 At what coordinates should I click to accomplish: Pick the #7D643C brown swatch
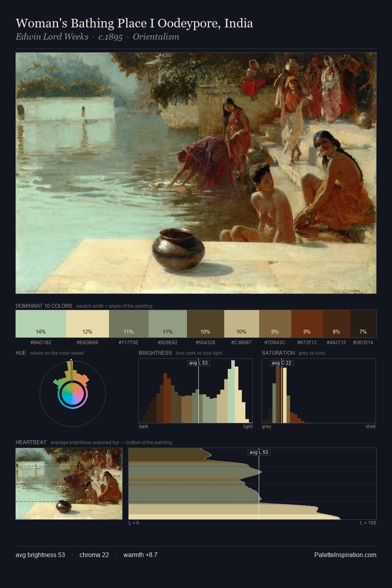click(x=275, y=324)
